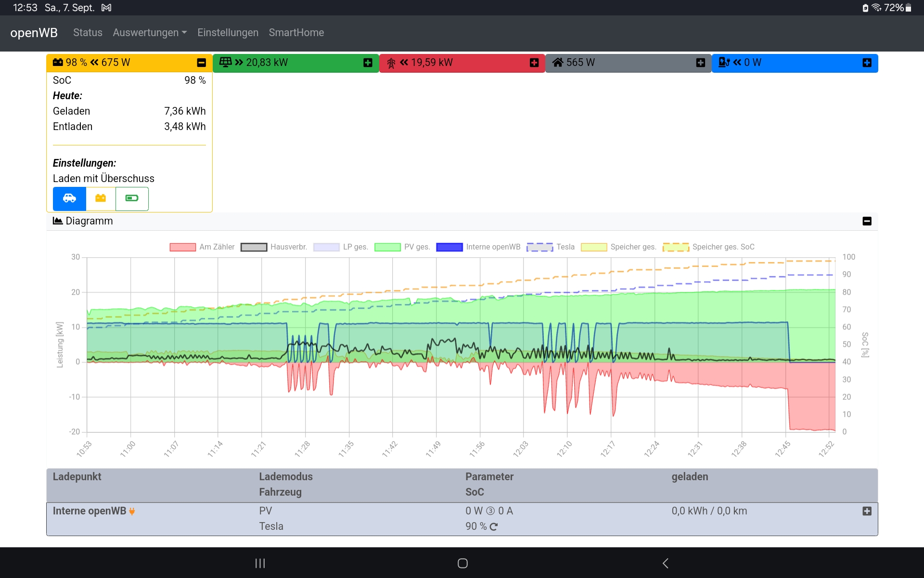Select the car priority icon button
This screenshot has width=924, height=578.
pyautogui.click(x=69, y=198)
